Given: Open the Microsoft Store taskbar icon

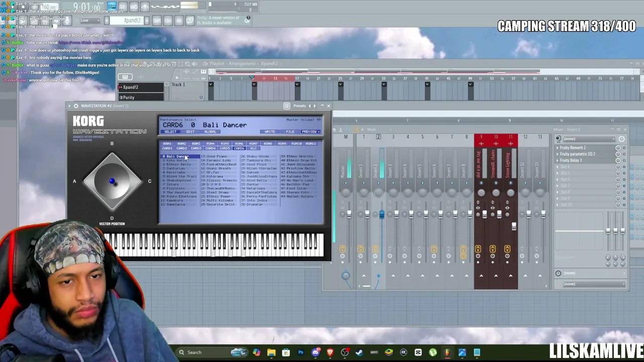Looking at the screenshot, I should click(x=286, y=352).
